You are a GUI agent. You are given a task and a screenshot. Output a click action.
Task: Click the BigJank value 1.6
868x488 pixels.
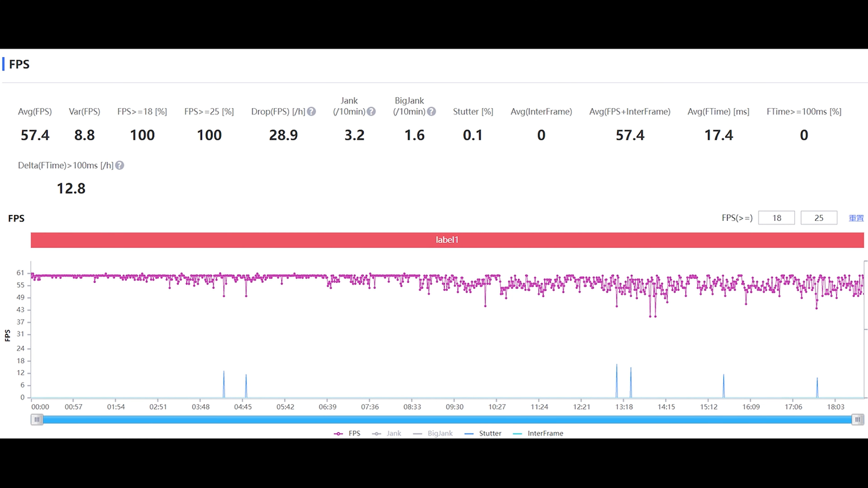click(414, 135)
